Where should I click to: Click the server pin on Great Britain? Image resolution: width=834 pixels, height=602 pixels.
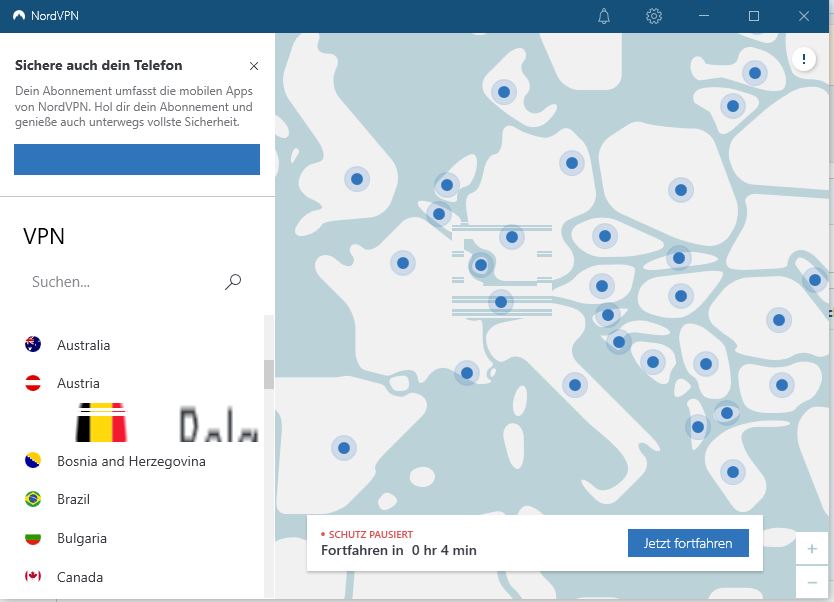coord(357,179)
